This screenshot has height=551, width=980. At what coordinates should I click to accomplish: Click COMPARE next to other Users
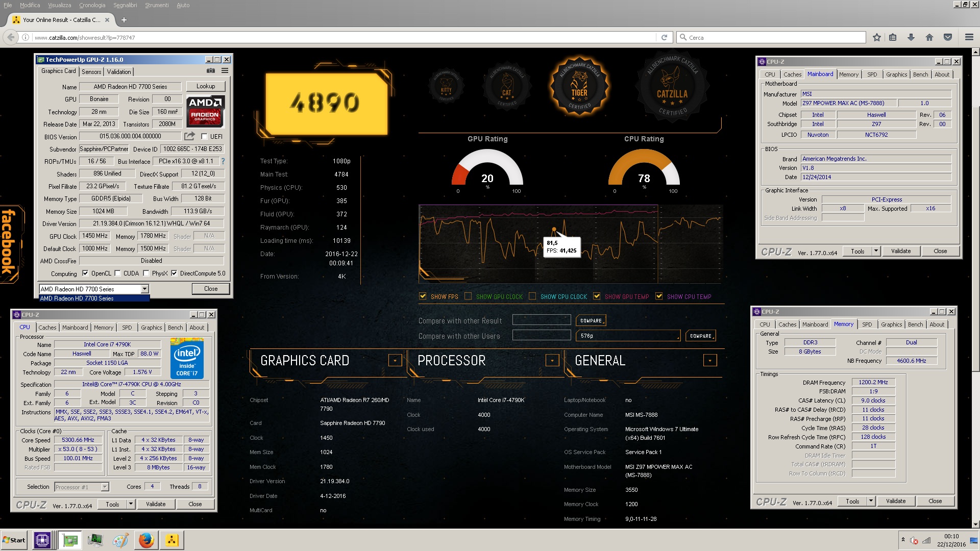701,336
